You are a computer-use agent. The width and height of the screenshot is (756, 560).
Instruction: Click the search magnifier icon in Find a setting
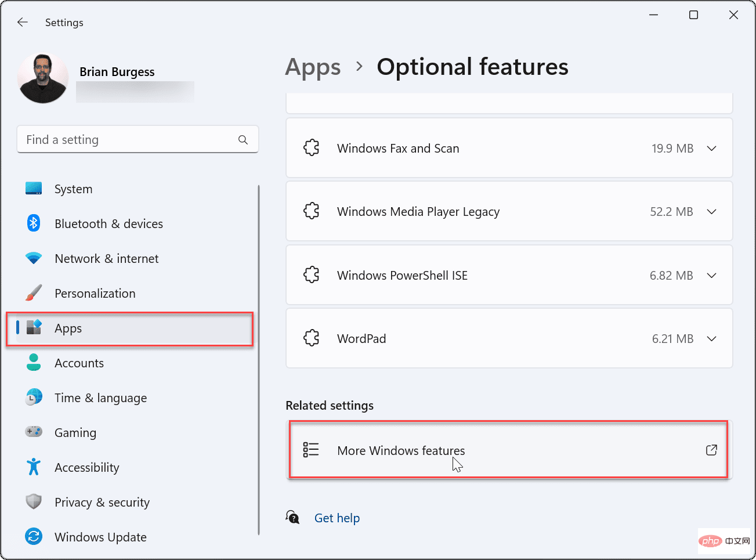click(243, 140)
